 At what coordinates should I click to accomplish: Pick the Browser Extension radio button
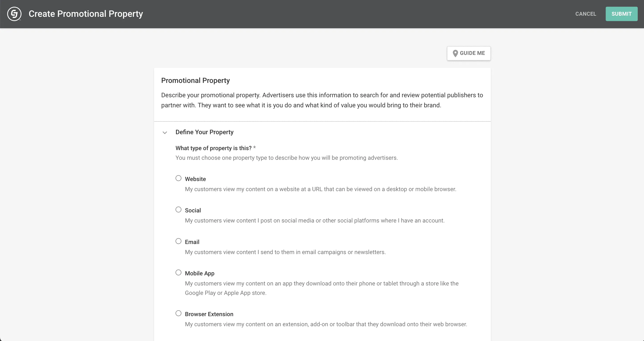[178, 313]
